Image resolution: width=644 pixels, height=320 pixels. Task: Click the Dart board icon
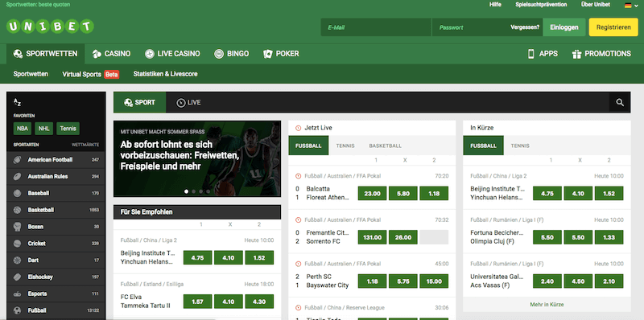[17, 261]
